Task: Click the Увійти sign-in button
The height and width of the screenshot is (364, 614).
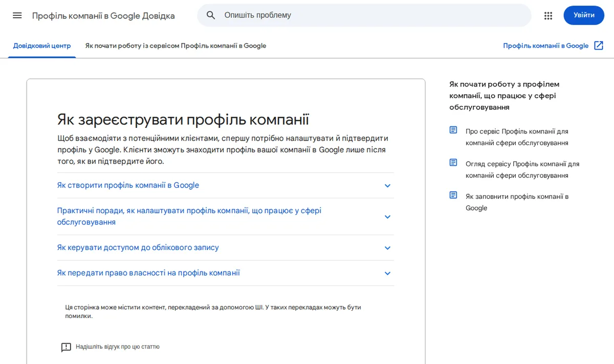Action: [x=584, y=15]
